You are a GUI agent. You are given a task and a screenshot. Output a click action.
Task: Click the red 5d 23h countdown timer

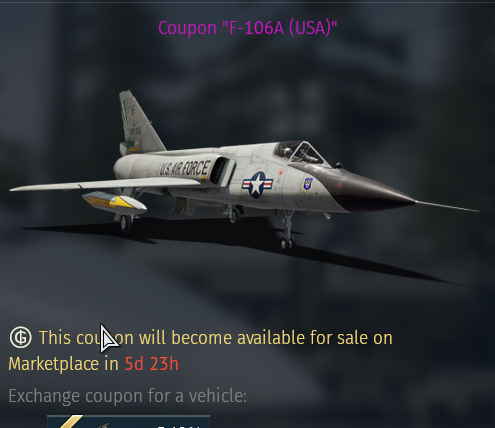152,363
